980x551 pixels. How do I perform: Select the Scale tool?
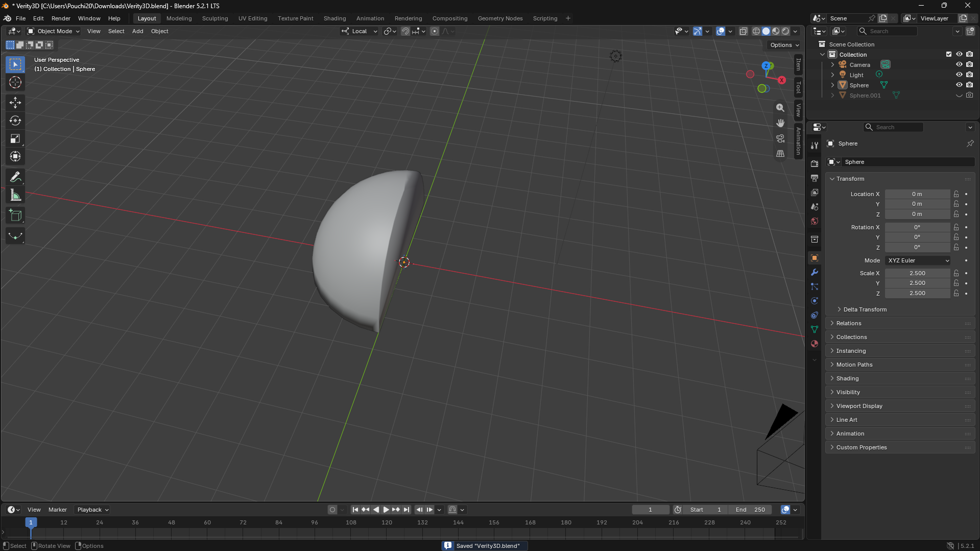pyautogui.click(x=15, y=138)
